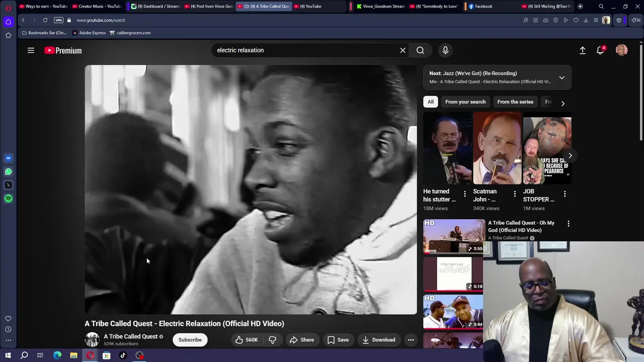Open A Tribe Called Quest channel name link
The image size is (644, 362).
(x=131, y=336)
